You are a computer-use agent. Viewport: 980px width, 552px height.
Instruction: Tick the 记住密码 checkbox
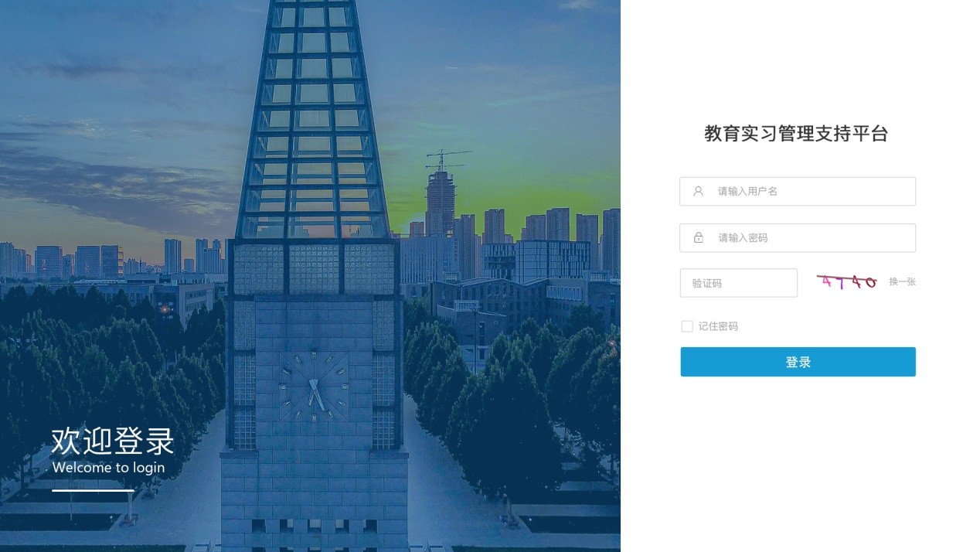686,326
